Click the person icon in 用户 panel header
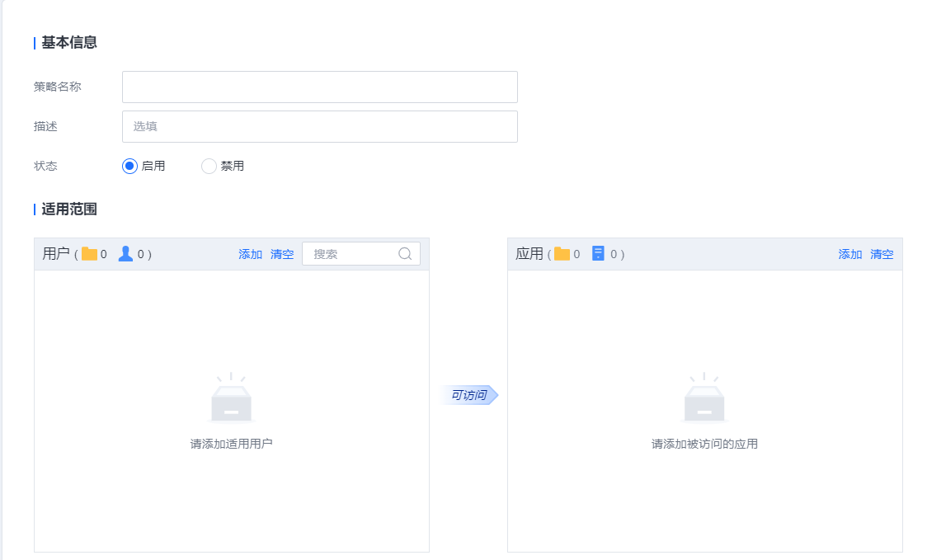Image resolution: width=946 pixels, height=560 pixels. click(125, 254)
